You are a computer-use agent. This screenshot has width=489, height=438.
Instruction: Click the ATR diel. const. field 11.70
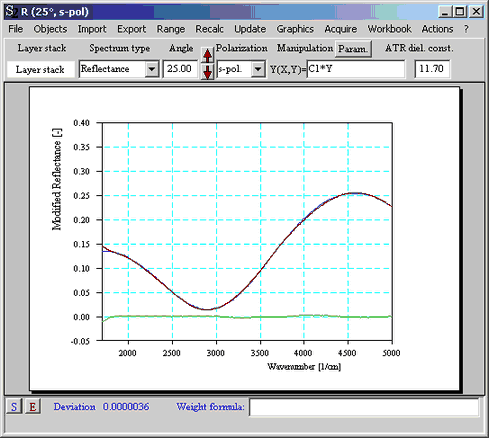pyautogui.click(x=432, y=69)
